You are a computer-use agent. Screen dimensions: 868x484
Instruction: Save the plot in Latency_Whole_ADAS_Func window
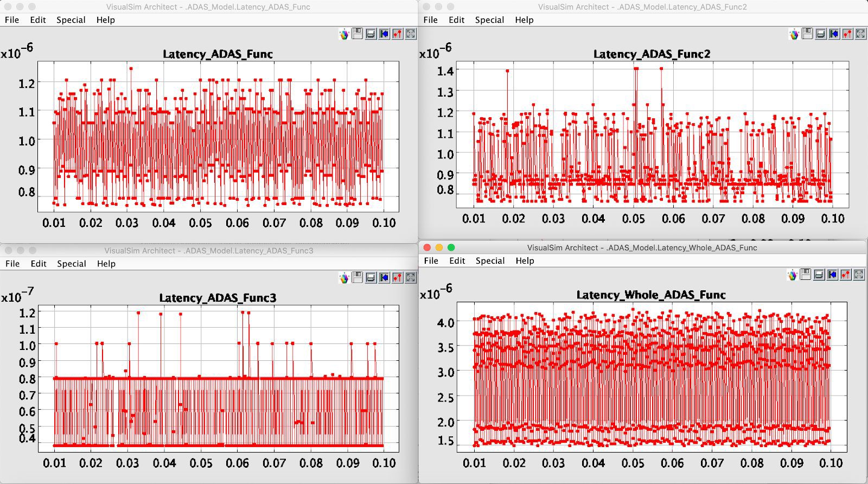(806, 275)
